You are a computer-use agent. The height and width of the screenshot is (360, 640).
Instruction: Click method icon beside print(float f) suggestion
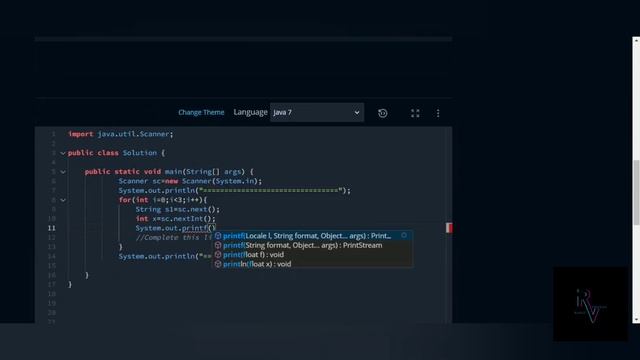pos(218,255)
